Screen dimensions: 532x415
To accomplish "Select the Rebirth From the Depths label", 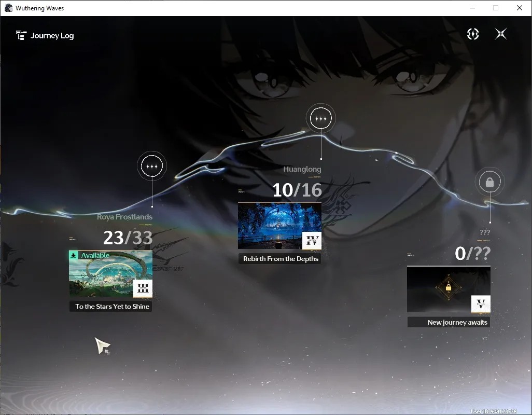I will [x=279, y=258].
